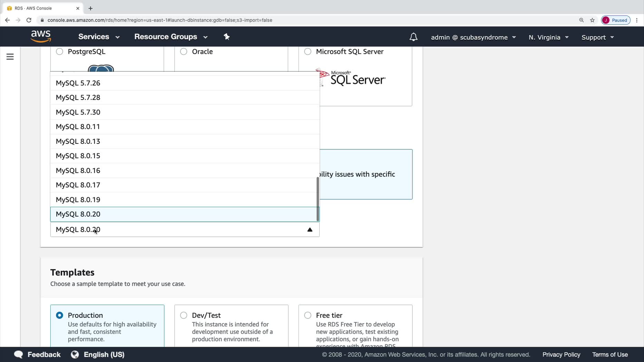644x362 pixels.
Task: Click the Paused profile avatar button
Action: click(x=616, y=20)
